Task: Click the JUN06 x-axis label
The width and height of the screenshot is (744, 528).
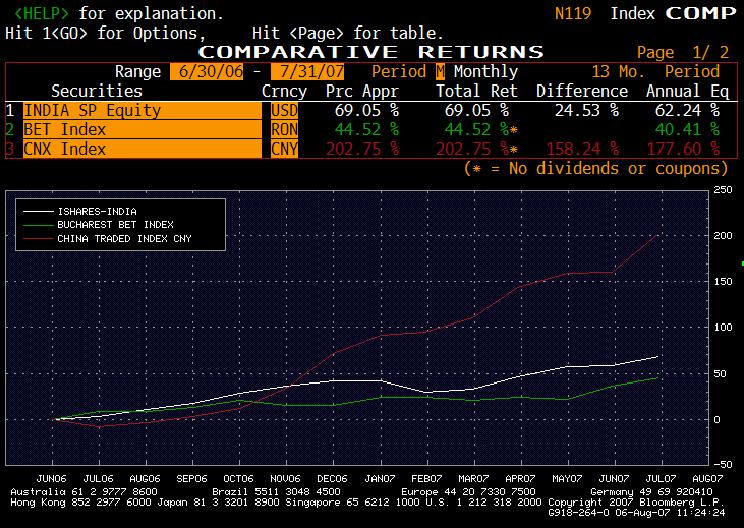Action: pyautogui.click(x=51, y=479)
